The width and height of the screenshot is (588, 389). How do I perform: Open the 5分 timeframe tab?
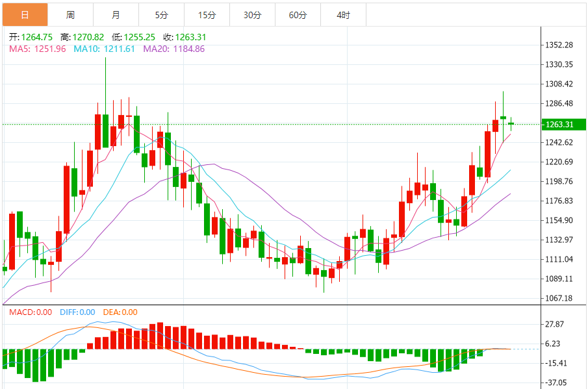coord(161,15)
